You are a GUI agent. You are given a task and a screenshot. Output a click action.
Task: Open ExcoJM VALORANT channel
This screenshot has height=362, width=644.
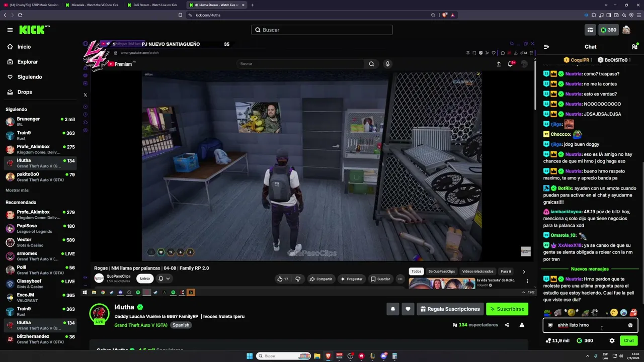40,298
